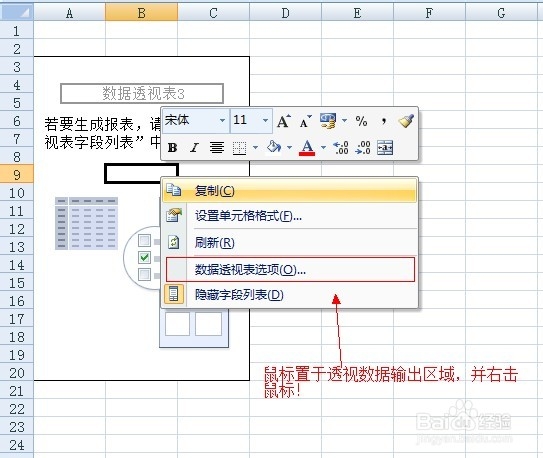Select row 21 header
This screenshot has width=543, height=458.
coord(17,391)
